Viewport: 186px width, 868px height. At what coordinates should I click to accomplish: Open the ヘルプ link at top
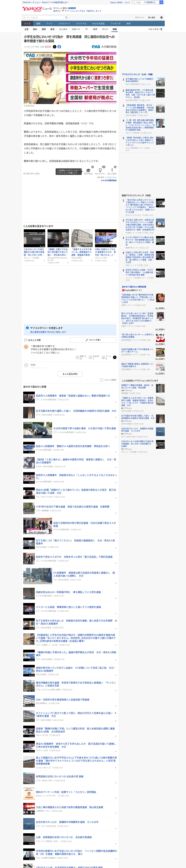pos(127,2)
